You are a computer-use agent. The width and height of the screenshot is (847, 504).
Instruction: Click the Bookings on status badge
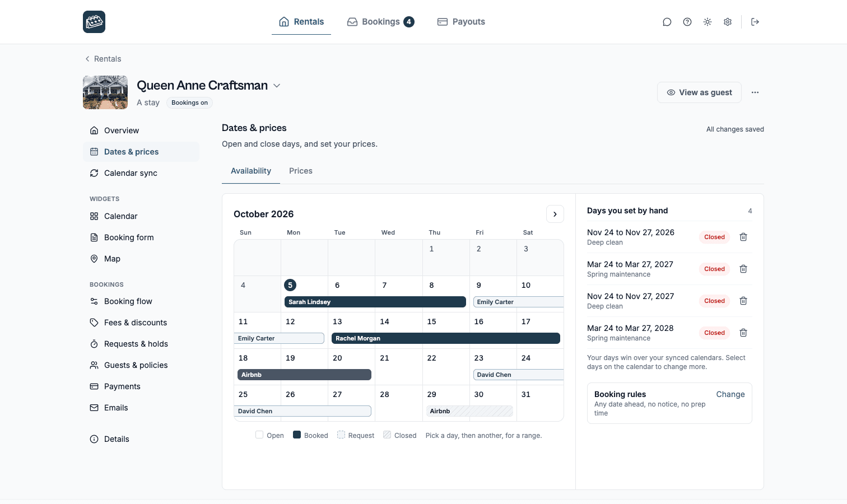click(x=189, y=102)
